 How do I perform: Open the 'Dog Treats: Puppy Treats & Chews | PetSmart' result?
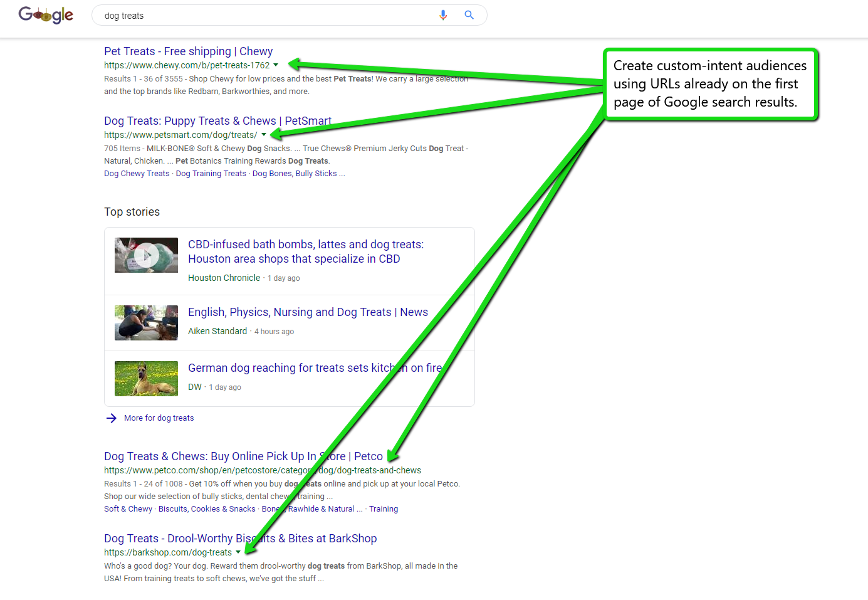pos(217,121)
